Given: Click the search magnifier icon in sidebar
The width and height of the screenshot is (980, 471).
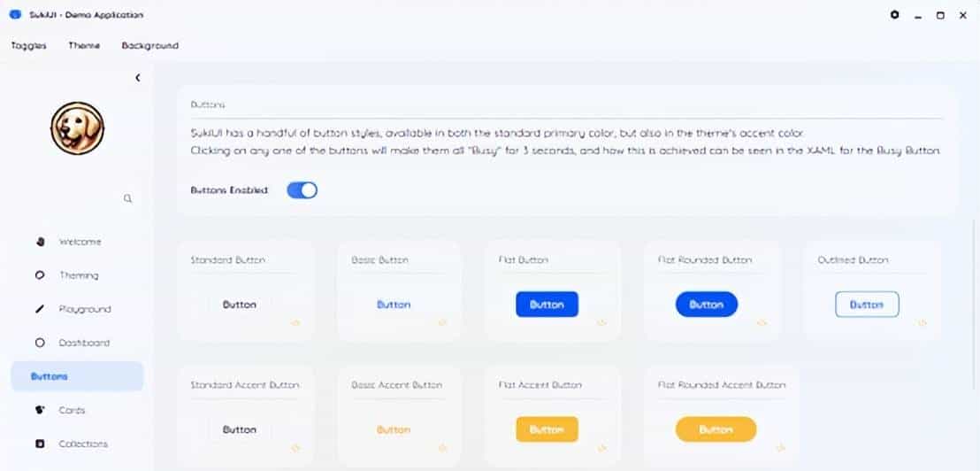Looking at the screenshot, I should pos(128,199).
